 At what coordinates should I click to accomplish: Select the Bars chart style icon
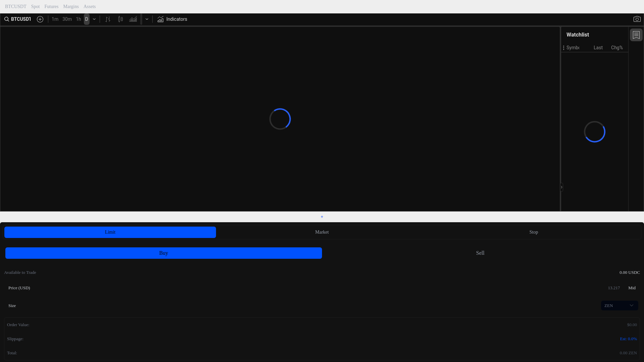[108, 19]
